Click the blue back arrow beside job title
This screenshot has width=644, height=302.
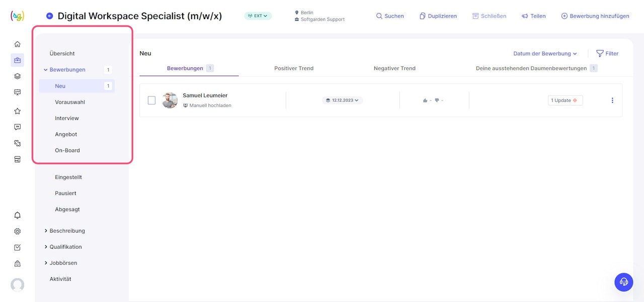pos(49,16)
